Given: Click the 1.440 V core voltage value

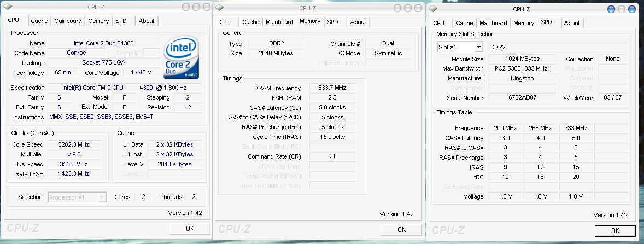Looking at the screenshot, I should point(141,73).
